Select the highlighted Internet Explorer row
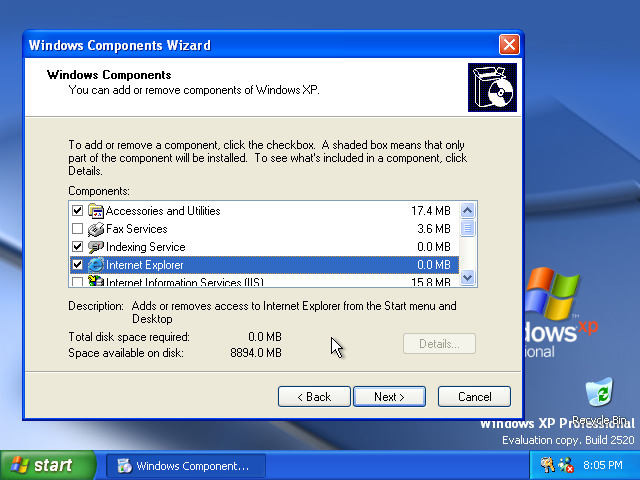640x480 pixels. 264,265
